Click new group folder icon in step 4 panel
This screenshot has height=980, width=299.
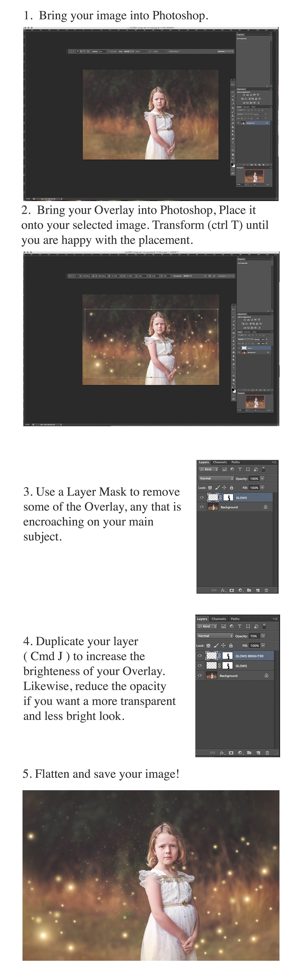pos(249,752)
